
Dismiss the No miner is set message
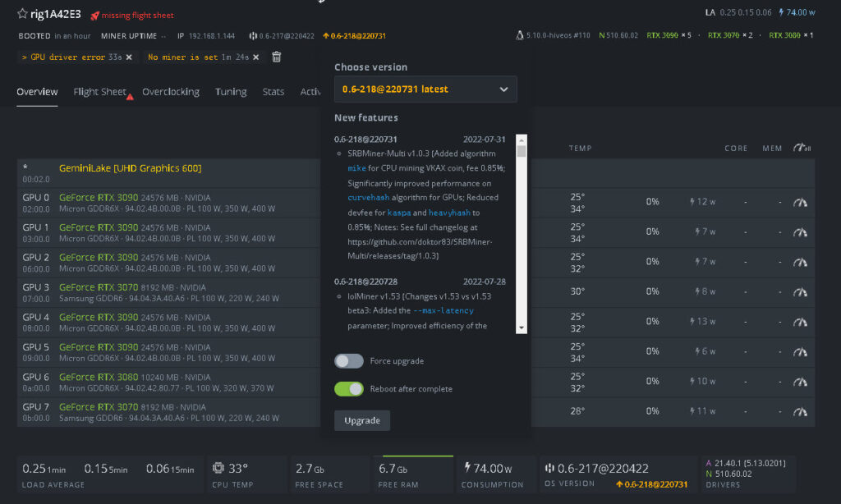[x=256, y=57]
